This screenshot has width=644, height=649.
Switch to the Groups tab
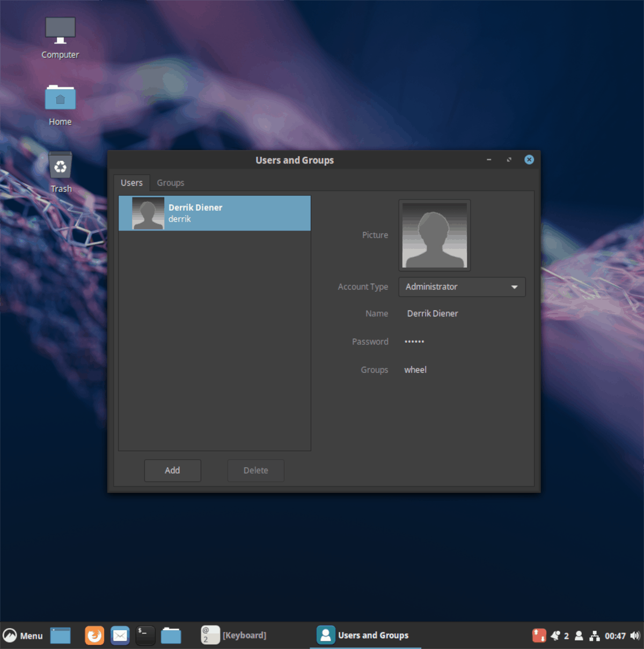170,183
